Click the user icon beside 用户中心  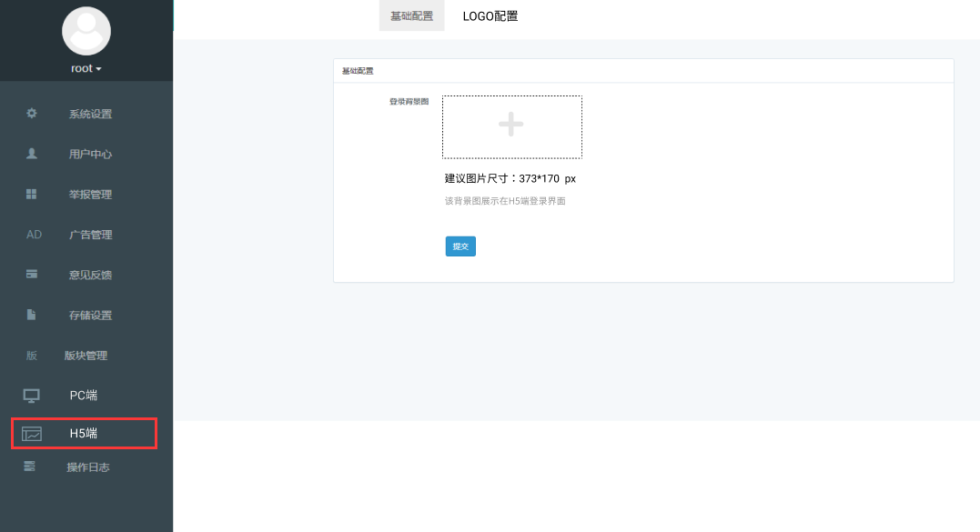point(31,154)
